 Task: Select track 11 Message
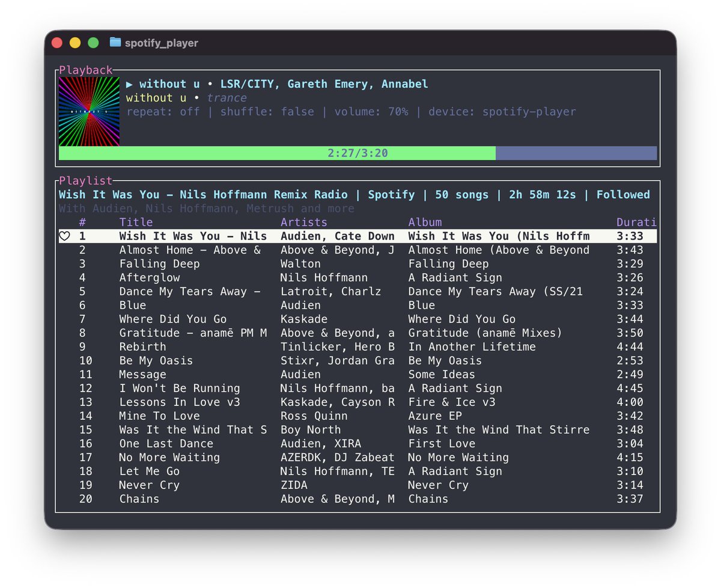coord(142,375)
